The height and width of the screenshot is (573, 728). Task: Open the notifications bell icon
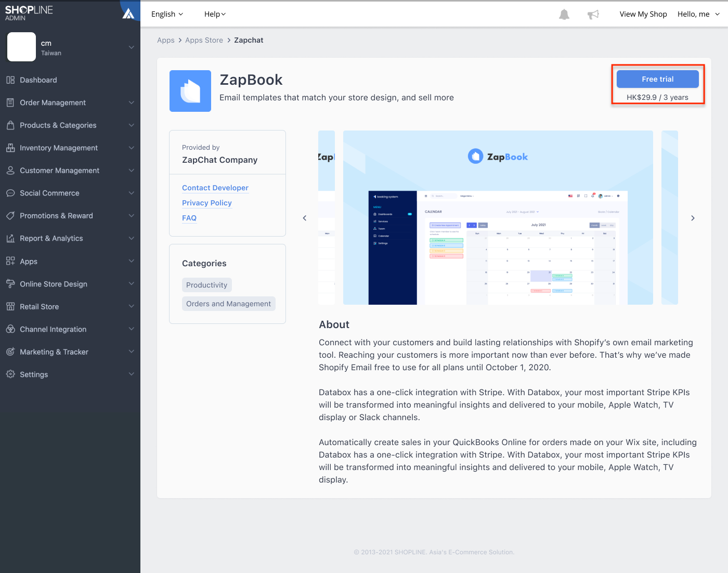[564, 15]
